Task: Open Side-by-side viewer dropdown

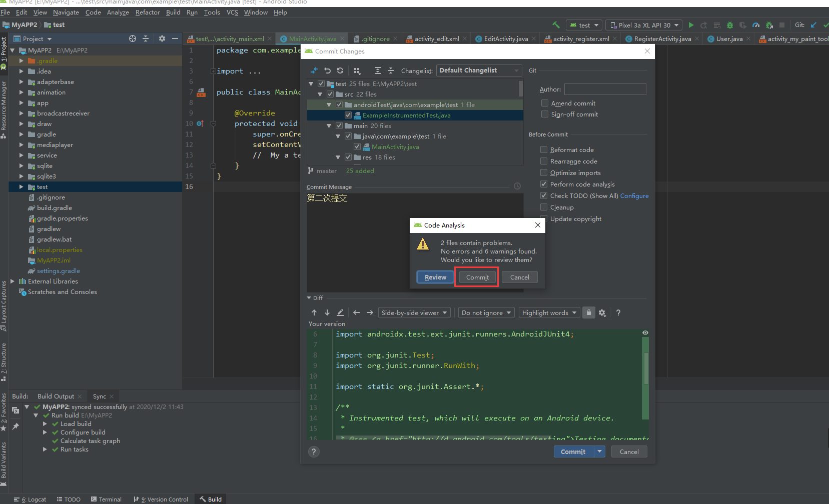Action: 414,312
